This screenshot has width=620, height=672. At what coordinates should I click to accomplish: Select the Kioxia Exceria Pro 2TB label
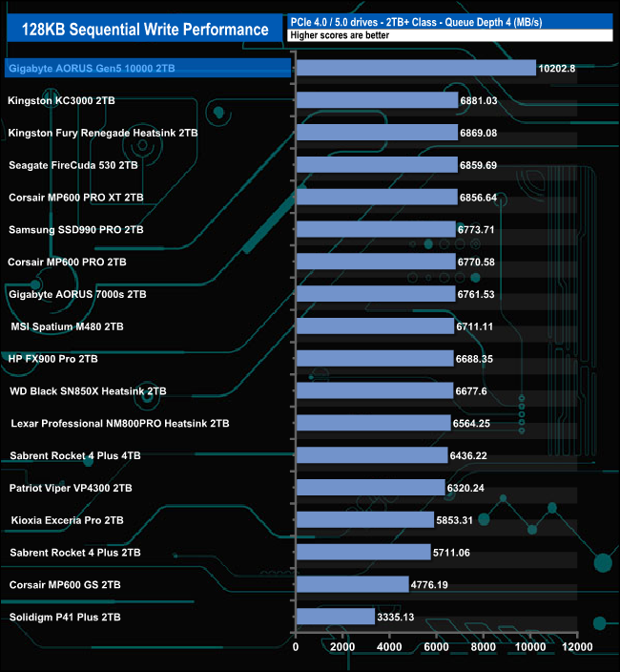click(x=67, y=520)
